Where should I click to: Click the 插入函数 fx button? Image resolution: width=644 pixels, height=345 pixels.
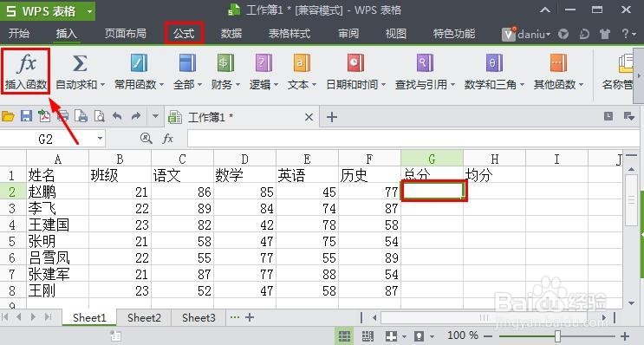(x=25, y=70)
